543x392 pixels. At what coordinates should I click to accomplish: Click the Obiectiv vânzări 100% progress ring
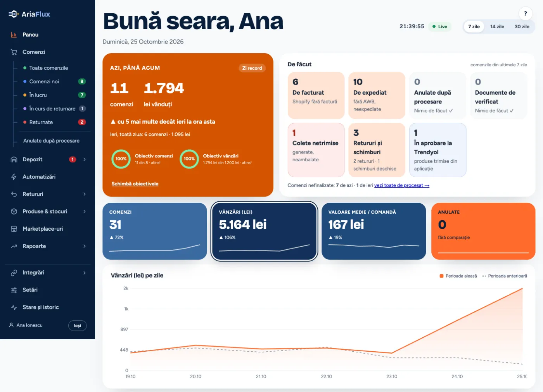pos(189,159)
